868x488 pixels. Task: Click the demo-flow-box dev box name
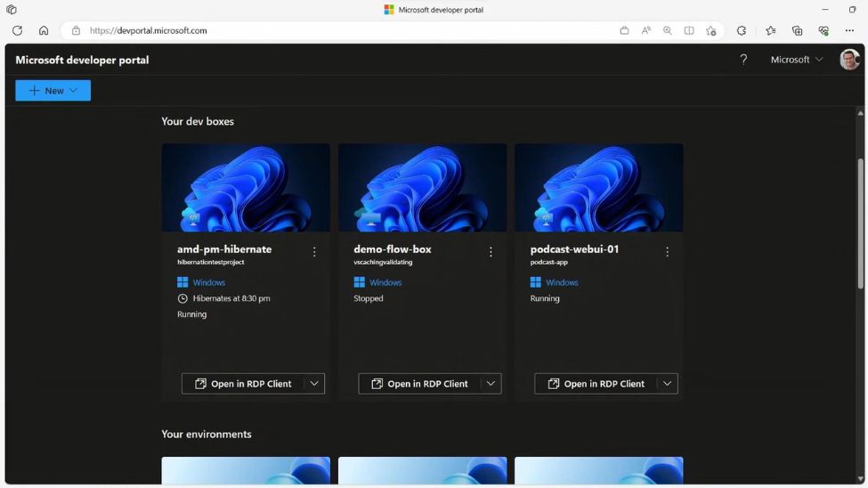pos(393,249)
